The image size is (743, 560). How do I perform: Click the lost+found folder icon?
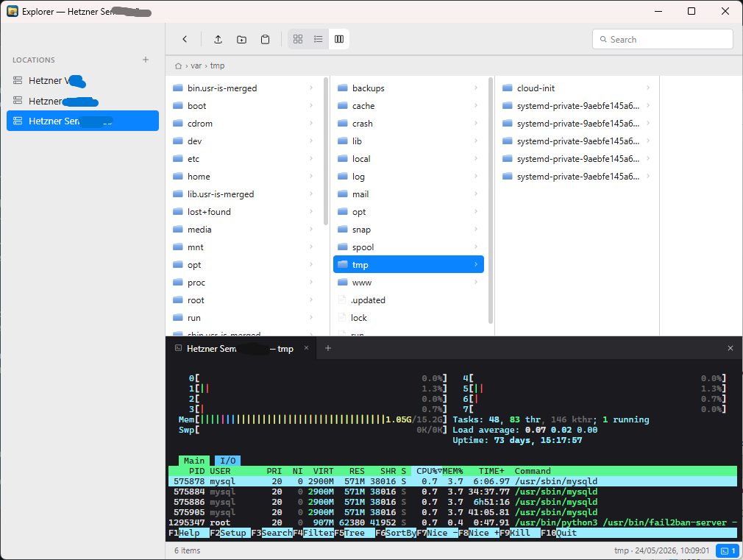(x=178, y=211)
